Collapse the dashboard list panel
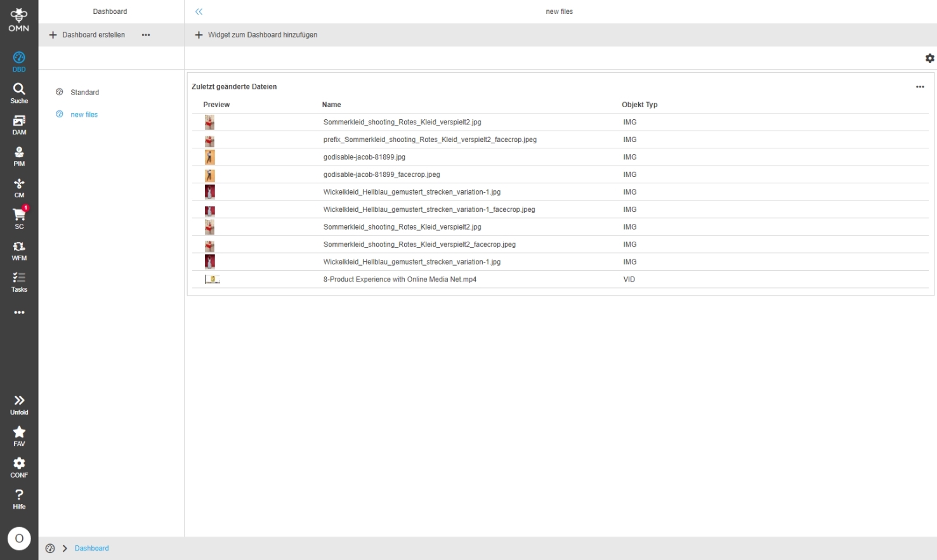This screenshot has width=937, height=560. (x=199, y=11)
